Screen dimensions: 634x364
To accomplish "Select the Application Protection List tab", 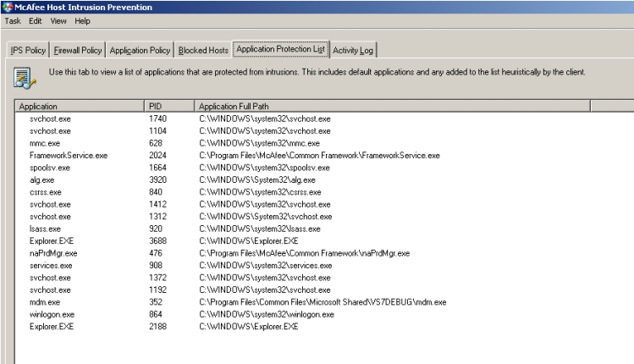I will [281, 49].
